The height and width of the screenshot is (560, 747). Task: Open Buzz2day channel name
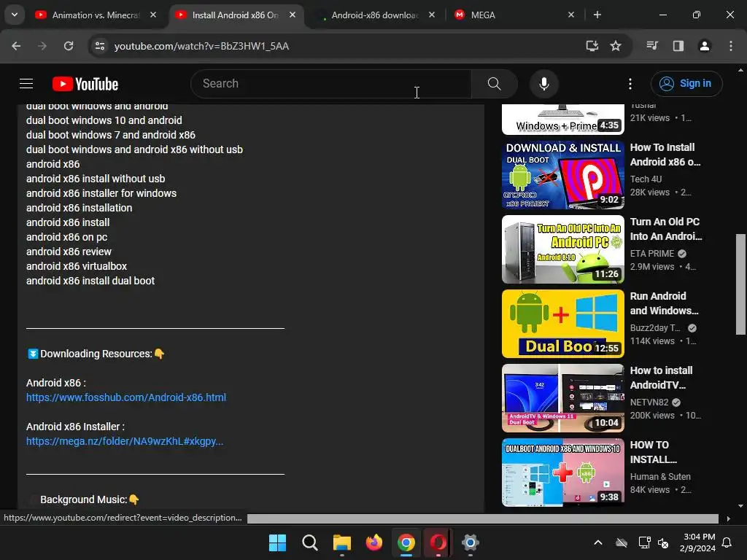(x=655, y=327)
